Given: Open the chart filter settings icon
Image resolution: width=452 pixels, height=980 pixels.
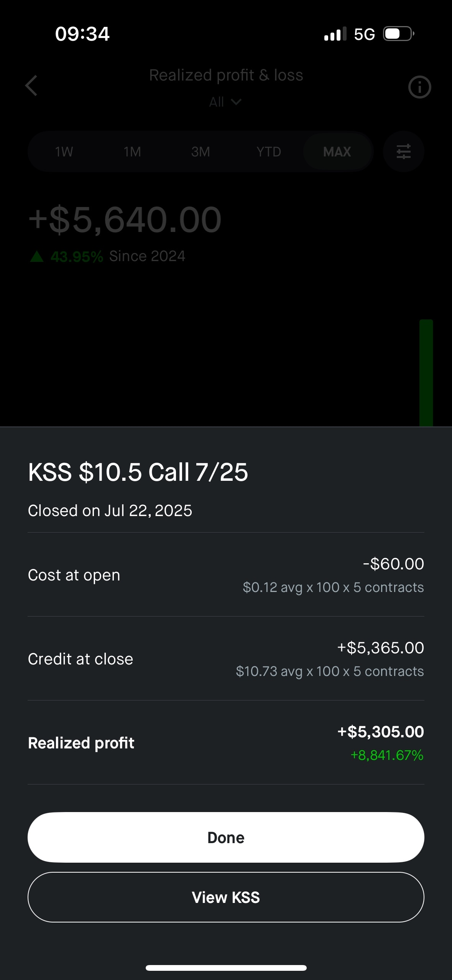Looking at the screenshot, I should point(403,151).
